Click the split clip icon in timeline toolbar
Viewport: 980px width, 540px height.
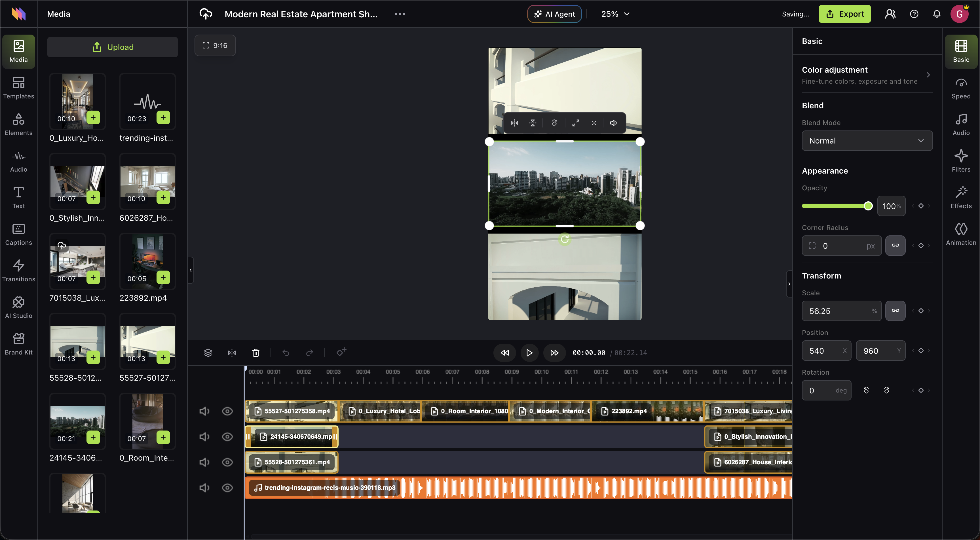pyautogui.click(x=232, y=353)
